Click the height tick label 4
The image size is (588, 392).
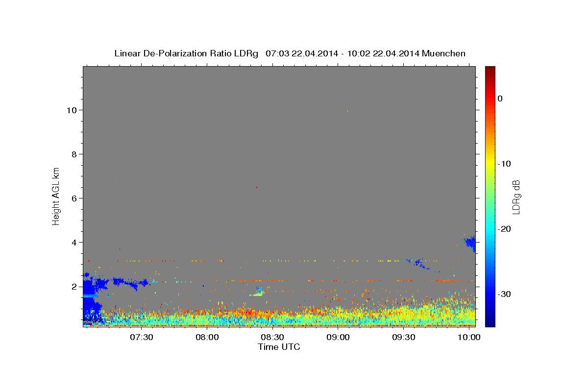75,243
